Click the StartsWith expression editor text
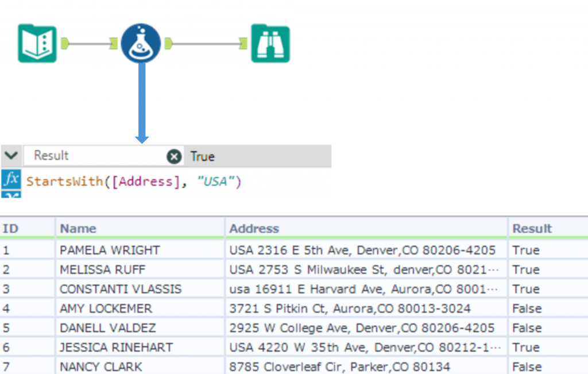Screen dimensions: 588x374 pos(134,182)
